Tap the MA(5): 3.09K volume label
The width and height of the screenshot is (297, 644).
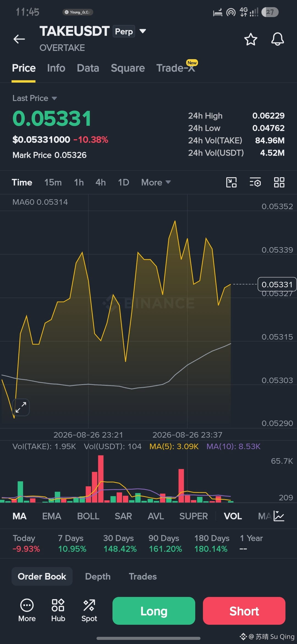174,446
